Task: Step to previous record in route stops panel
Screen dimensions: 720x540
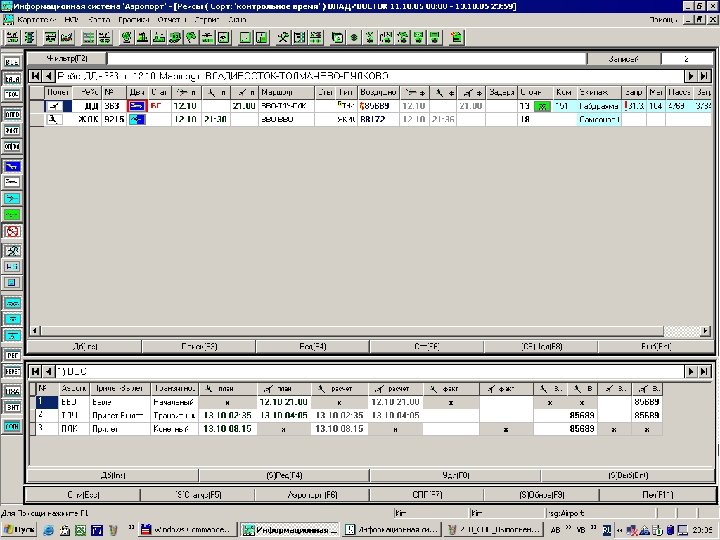Action: click(49, 371)
